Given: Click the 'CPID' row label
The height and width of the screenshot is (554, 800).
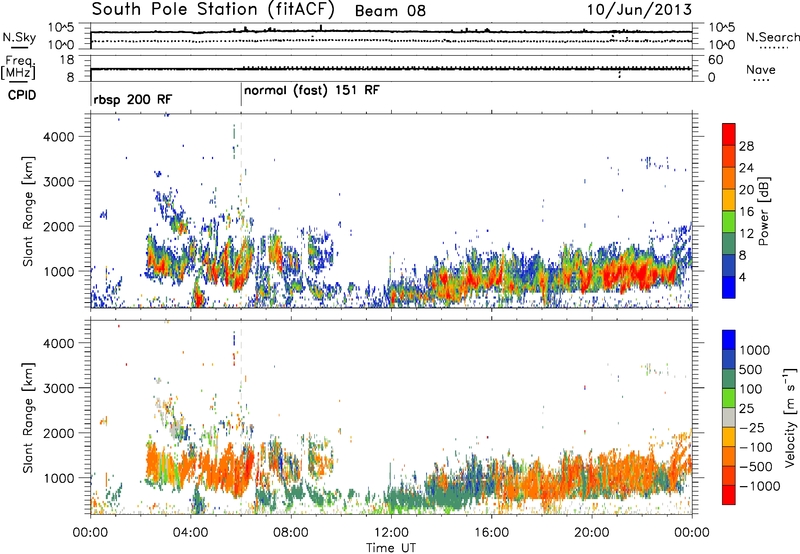Looking at the screenshot, I should pos(22,95).
